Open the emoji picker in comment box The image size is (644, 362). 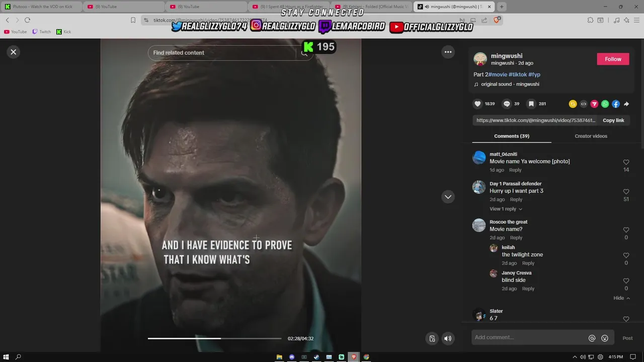pos(605,338)
